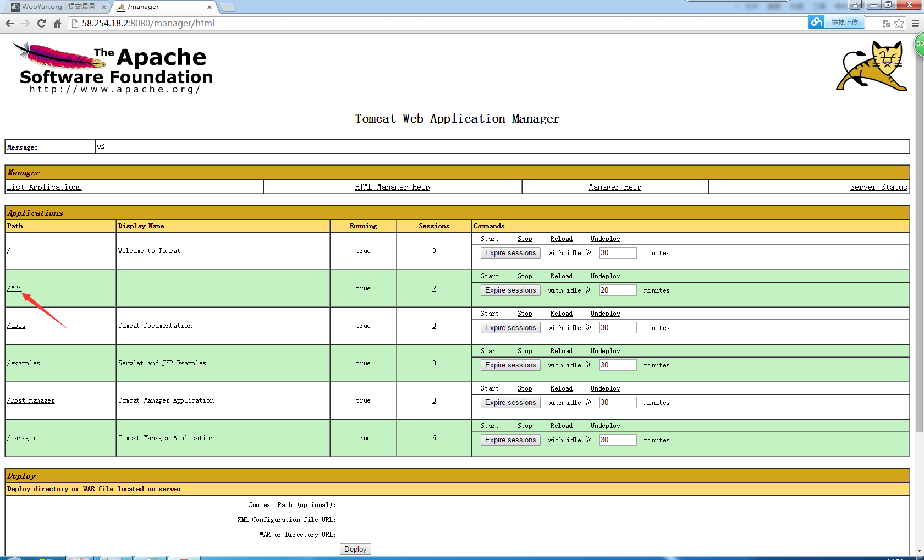Stop the /host-manager application
The image size is (924, 560).
coord(525,388)
